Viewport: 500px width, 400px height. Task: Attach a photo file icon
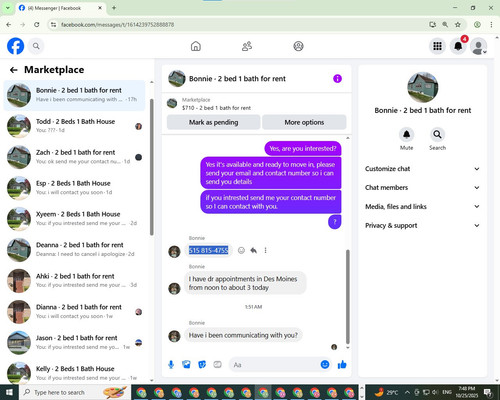(x=186, y=365)
